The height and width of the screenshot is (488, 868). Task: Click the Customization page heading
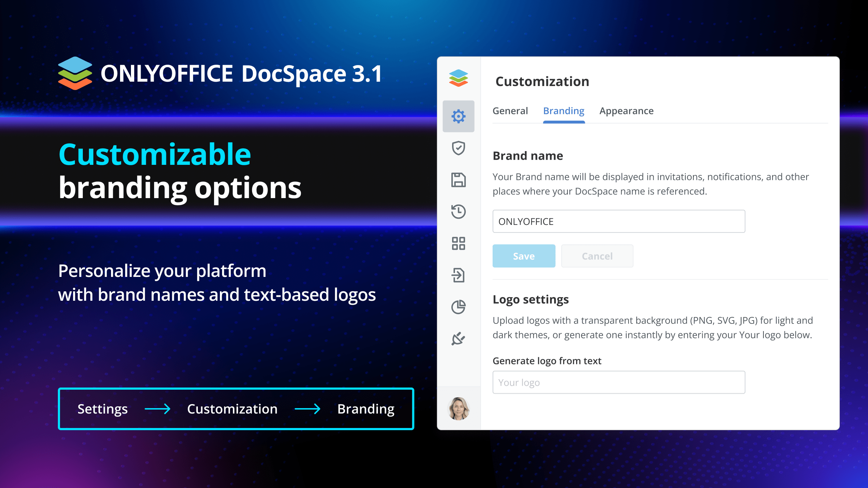(542, 82)
